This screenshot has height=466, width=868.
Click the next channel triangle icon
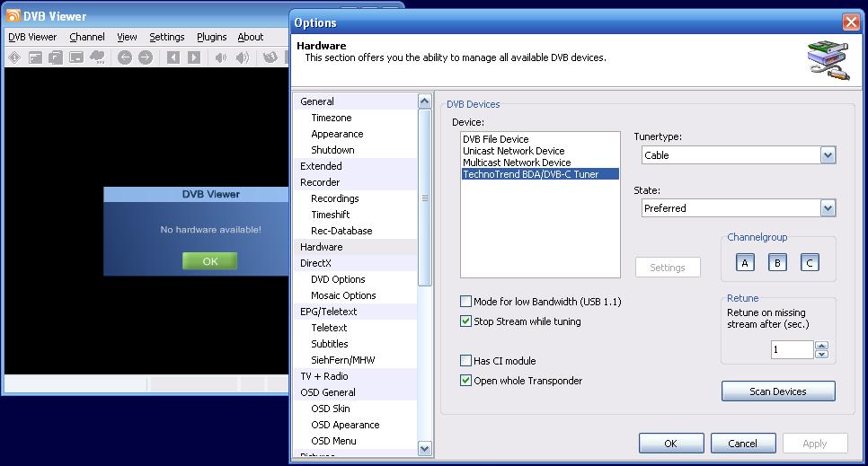(194, 57)
